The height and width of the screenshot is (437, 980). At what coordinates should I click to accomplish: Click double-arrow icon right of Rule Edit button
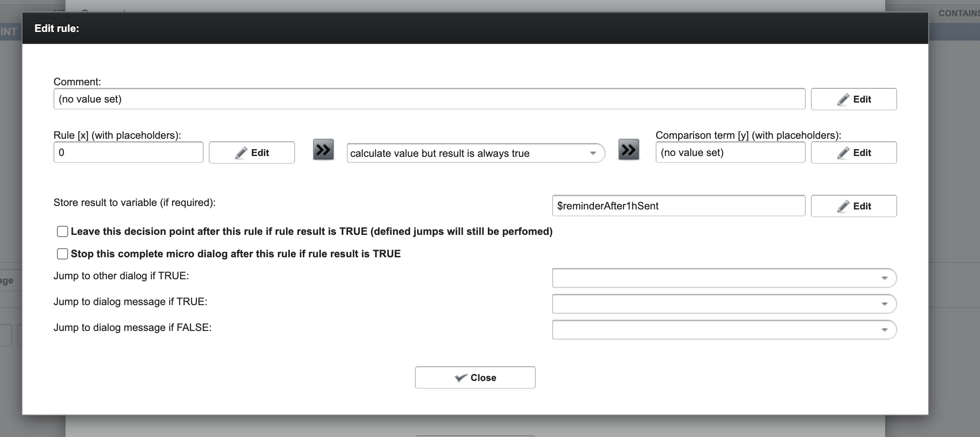coord(323,150)
